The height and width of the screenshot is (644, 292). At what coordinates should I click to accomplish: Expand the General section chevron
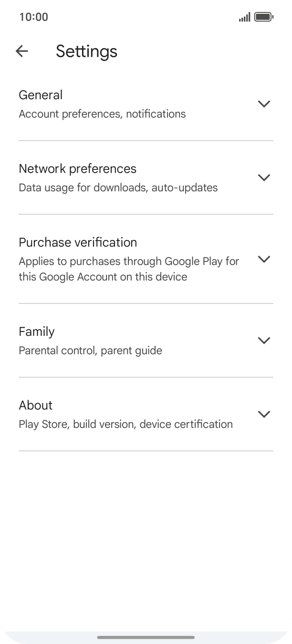click(264, 104)
